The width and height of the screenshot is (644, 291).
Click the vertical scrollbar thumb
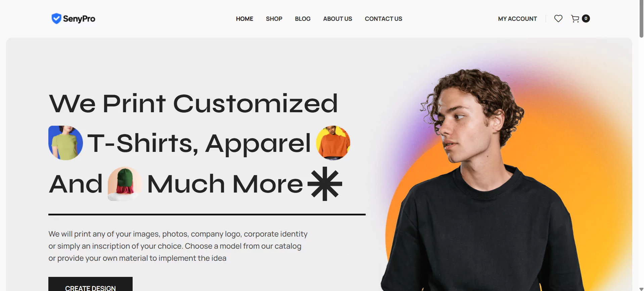(641, 19)
